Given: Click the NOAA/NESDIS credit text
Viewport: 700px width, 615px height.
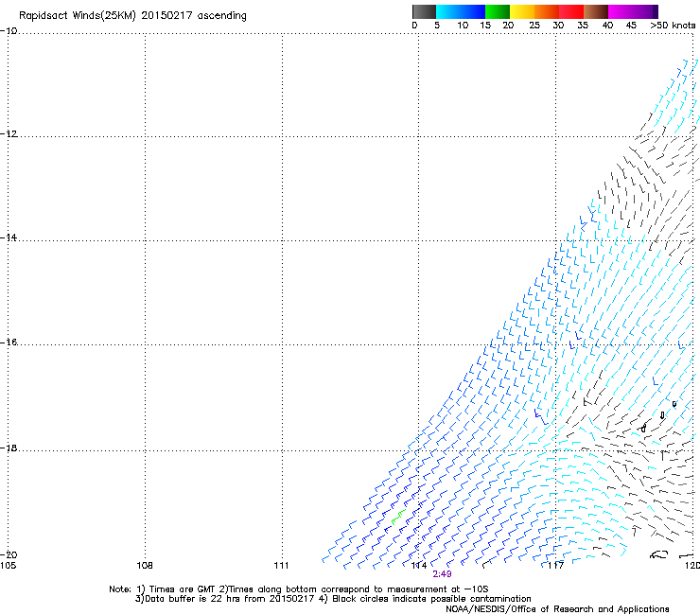Looking at the screenshot, I should [x=557, y=609].
